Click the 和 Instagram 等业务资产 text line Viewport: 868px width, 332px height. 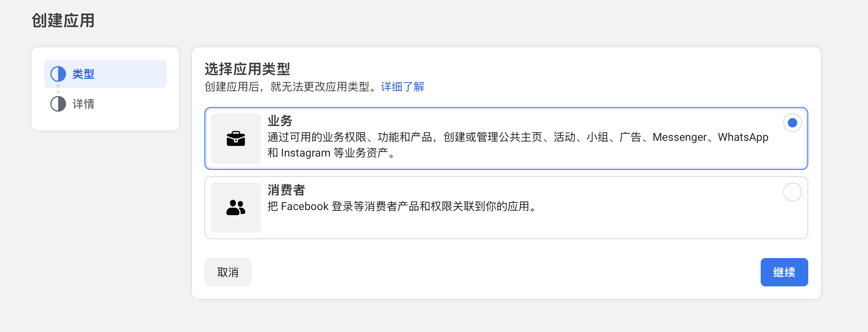[x=331, y=153]
